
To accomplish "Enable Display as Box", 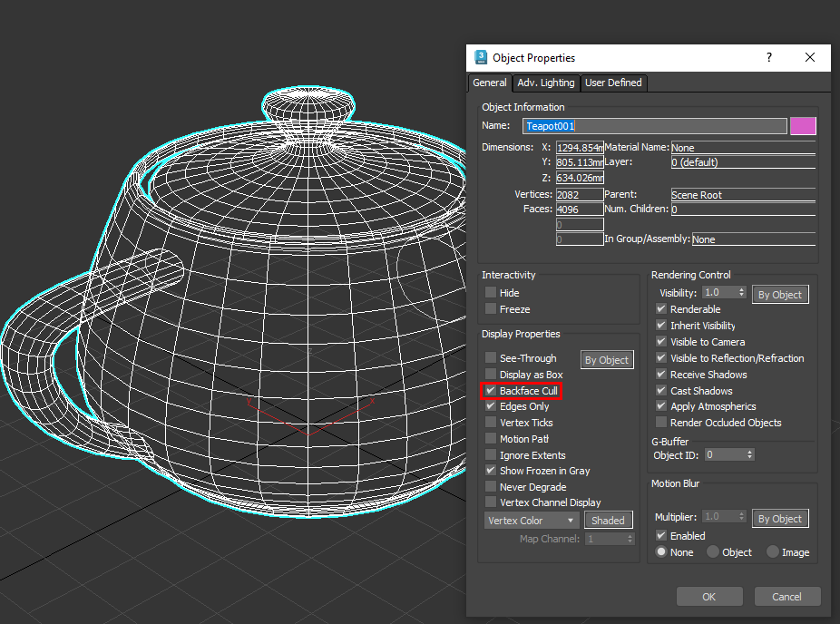I will coord(490,374).
